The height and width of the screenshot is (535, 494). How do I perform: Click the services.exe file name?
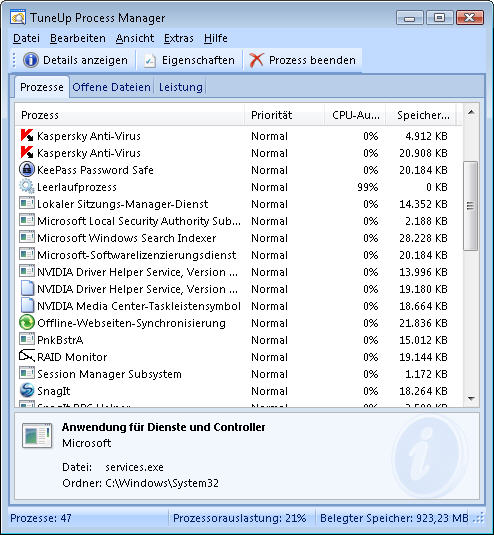click(x=134, y=467)
